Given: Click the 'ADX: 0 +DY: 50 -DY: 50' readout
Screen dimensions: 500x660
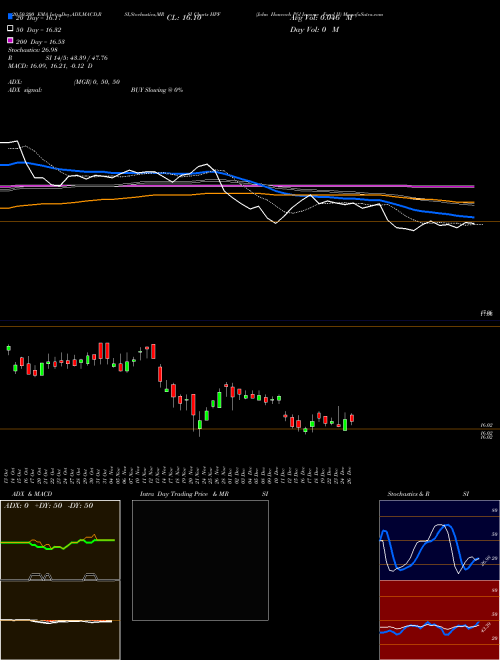Looking at the screenshot, I should [48, 506].
